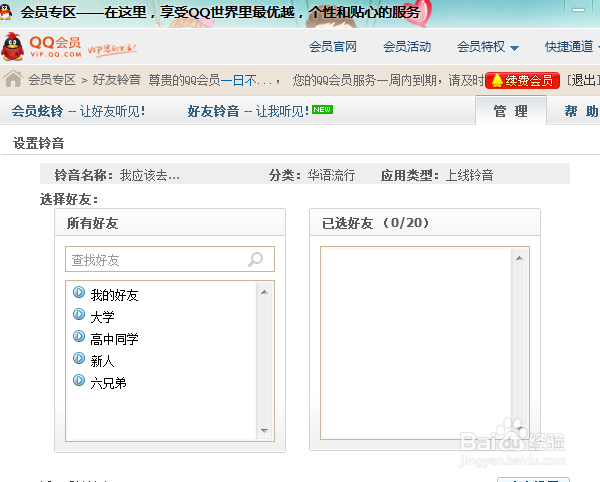Click the 好友铃音 breadcrumb link
600x482 pixels.
[116, 80]
